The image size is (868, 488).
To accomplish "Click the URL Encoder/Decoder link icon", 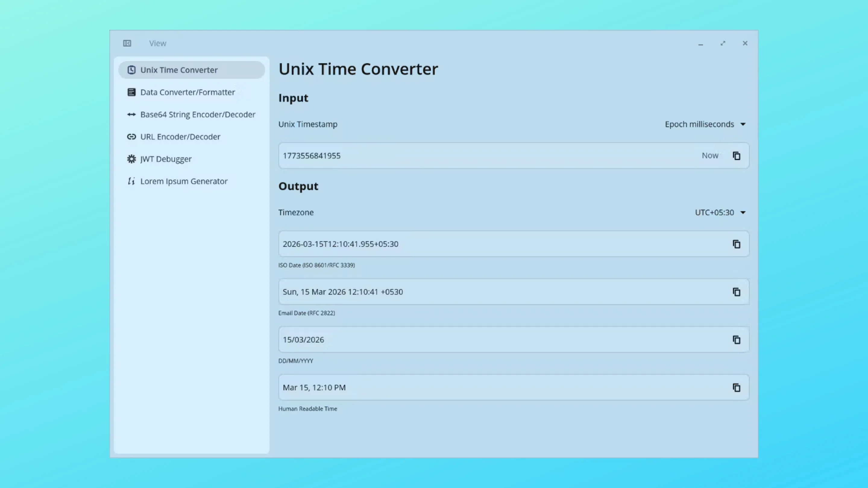I will 131,137.
